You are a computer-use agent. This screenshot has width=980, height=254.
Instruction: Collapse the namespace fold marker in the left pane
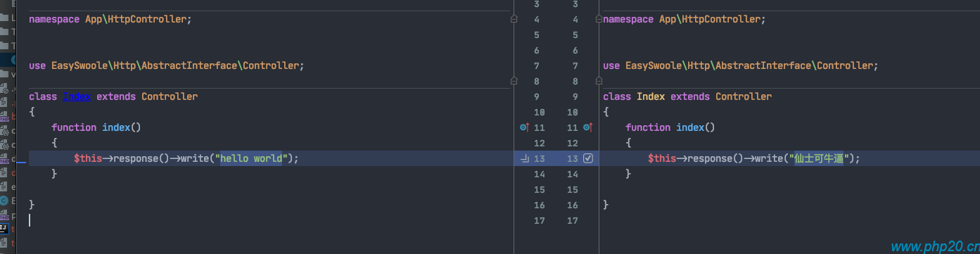(x=514, y=20)
